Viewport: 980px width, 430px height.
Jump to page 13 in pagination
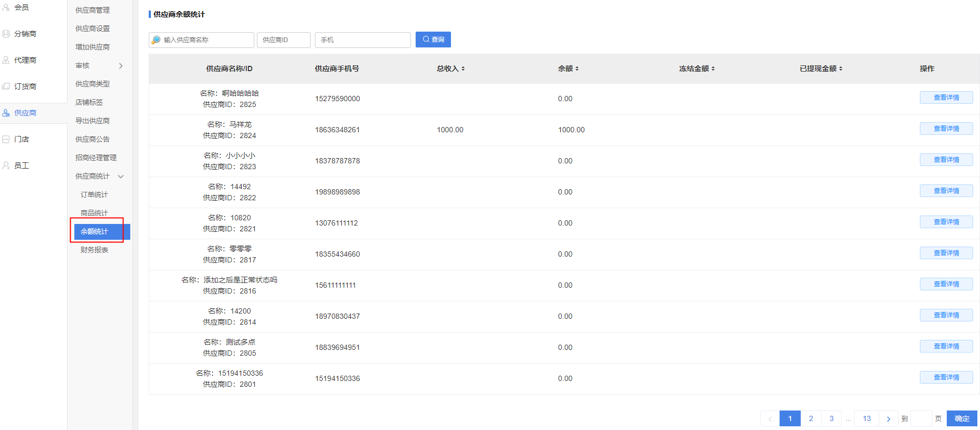tap(867, 419)
